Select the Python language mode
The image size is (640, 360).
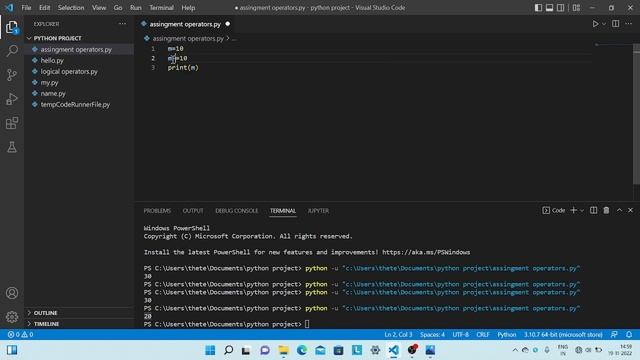tap(507, 334)
